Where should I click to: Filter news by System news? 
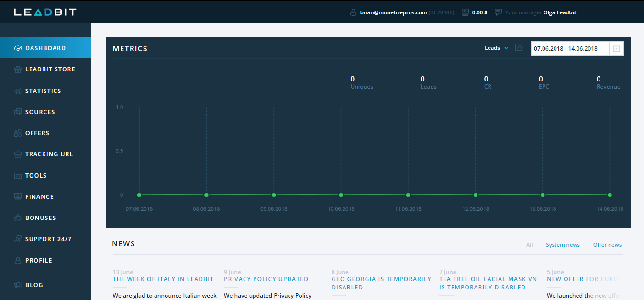coord(563,245)
